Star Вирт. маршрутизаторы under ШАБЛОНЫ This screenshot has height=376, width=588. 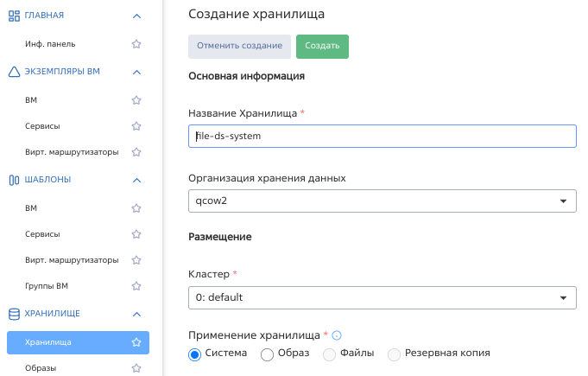(136, 260)
